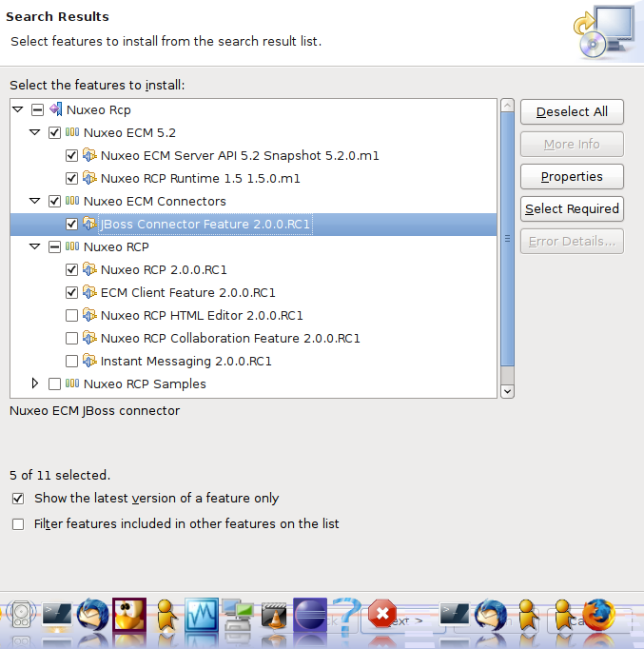644x649 pixels.
Task: Click the Nuxeo RCP Runtime 1.5 feature icon
Action: (89, 178)
